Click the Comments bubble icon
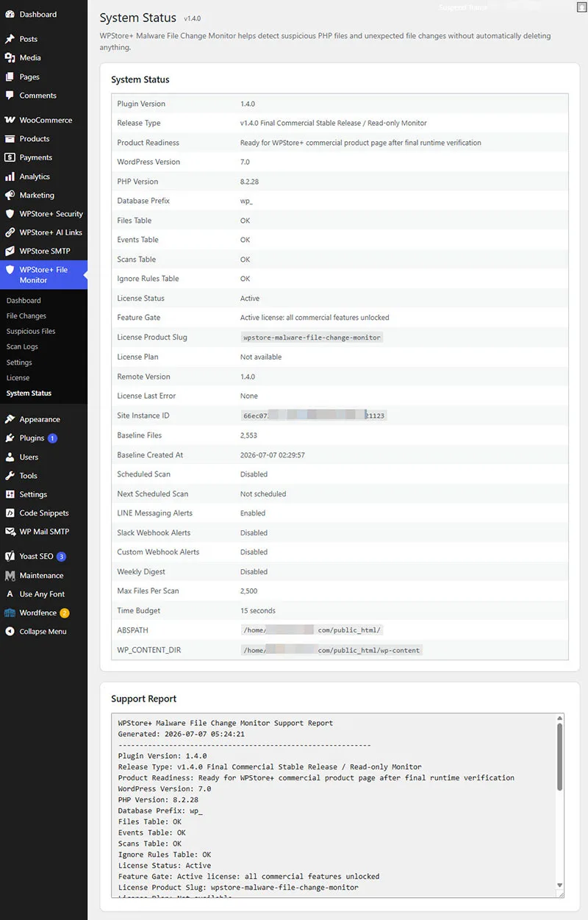 click(10, 96)
